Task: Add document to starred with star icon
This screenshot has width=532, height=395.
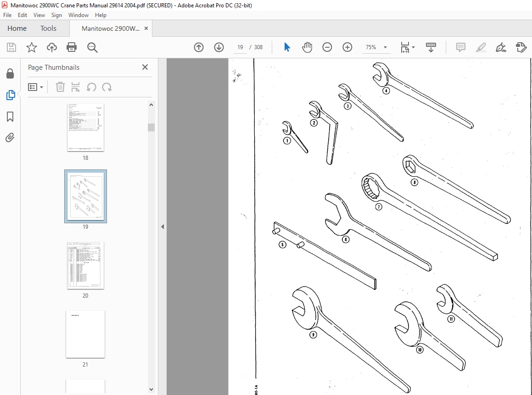Action: [x=32, y=47]
